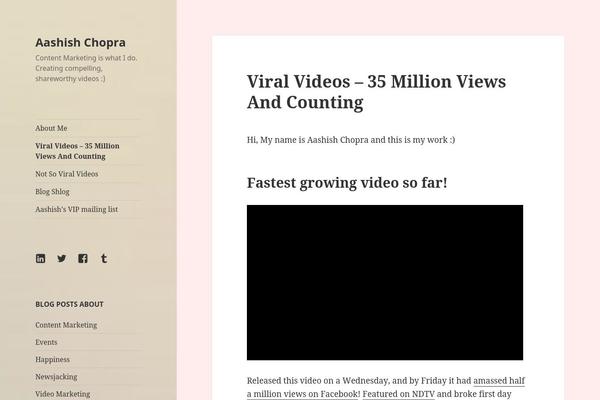Open Not So Viral Videos page
The width and height of the screenshot is (600, 400).
[x=67, y=174]
